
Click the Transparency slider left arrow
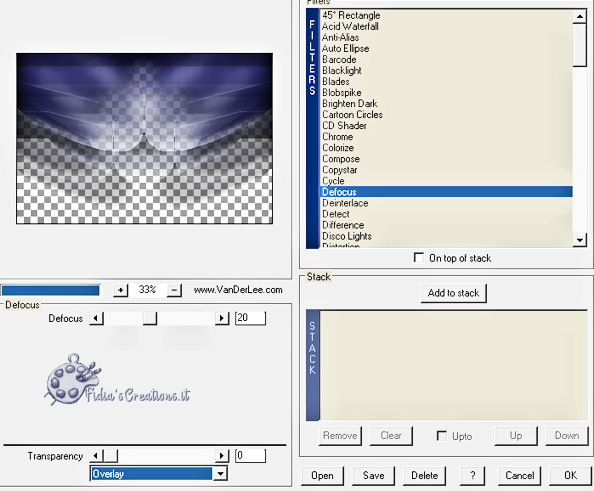[x=96, y=455]
